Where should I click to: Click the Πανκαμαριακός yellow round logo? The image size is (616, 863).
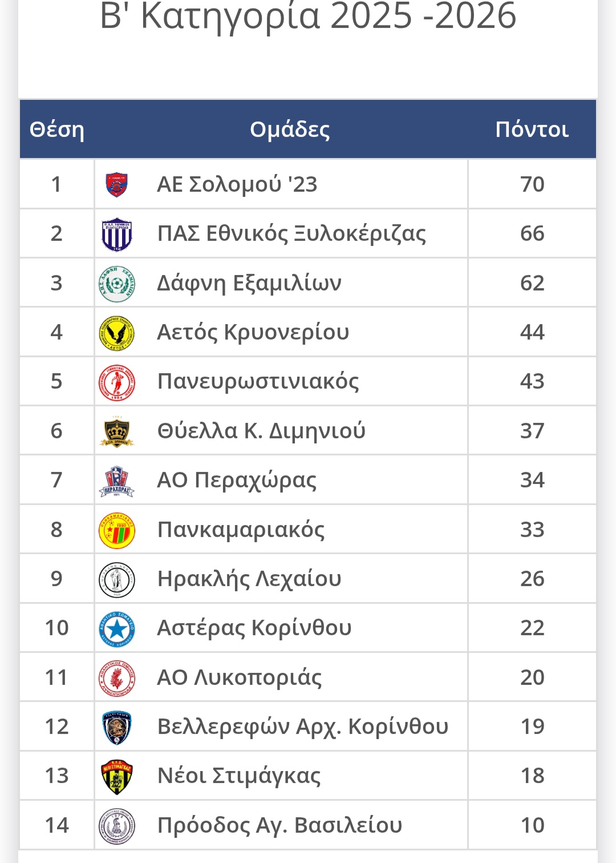(117, 530)
